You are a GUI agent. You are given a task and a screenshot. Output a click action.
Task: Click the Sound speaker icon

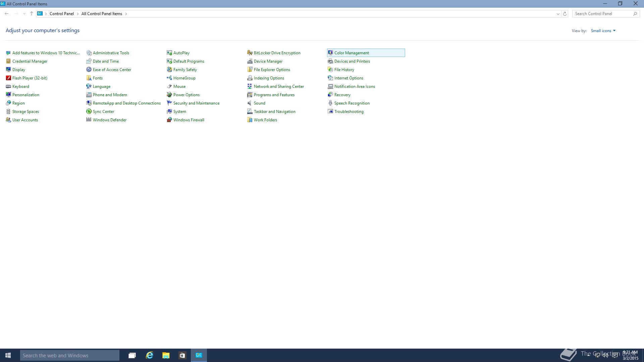coord(250,103)
